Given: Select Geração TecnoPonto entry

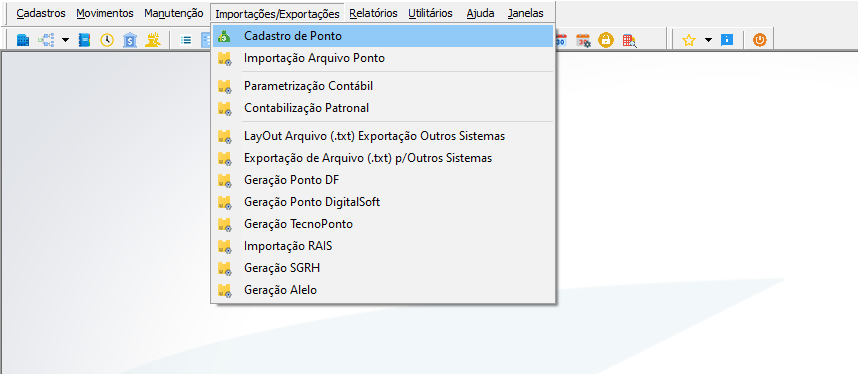Looking at the screenshot, I should pyautogui.click(x=383, y=224).
